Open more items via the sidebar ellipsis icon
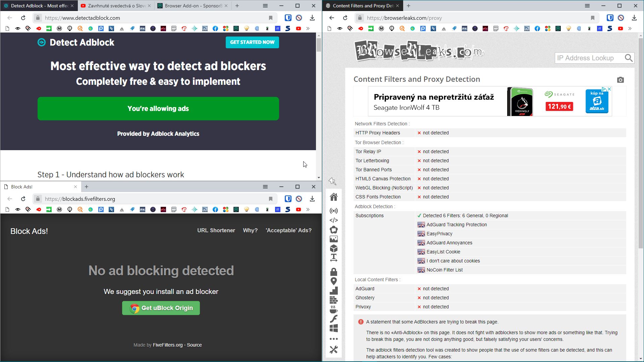 point(333,339)
